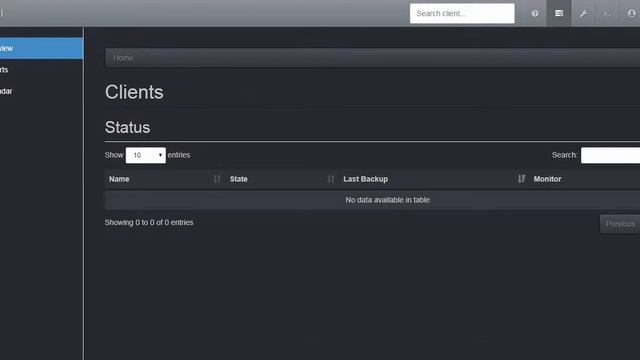The height and width of the screenshot is (360, 640).
Task: Click the Previous pagination button
Action: [620, 224]
